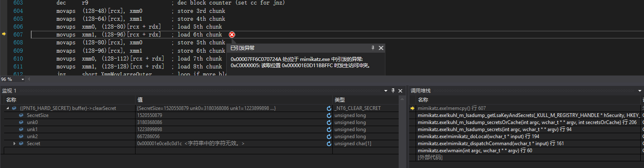
Task: Select the wmain stack frame
Action: click(x=475, y=151)
